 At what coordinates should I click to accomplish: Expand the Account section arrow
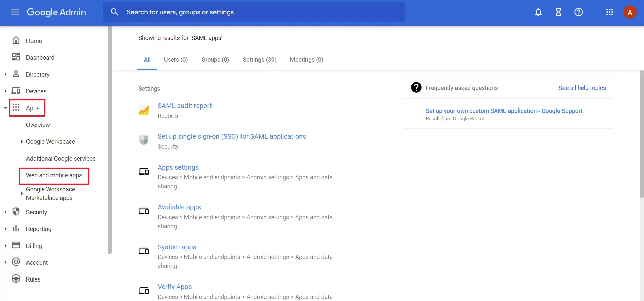5,262
